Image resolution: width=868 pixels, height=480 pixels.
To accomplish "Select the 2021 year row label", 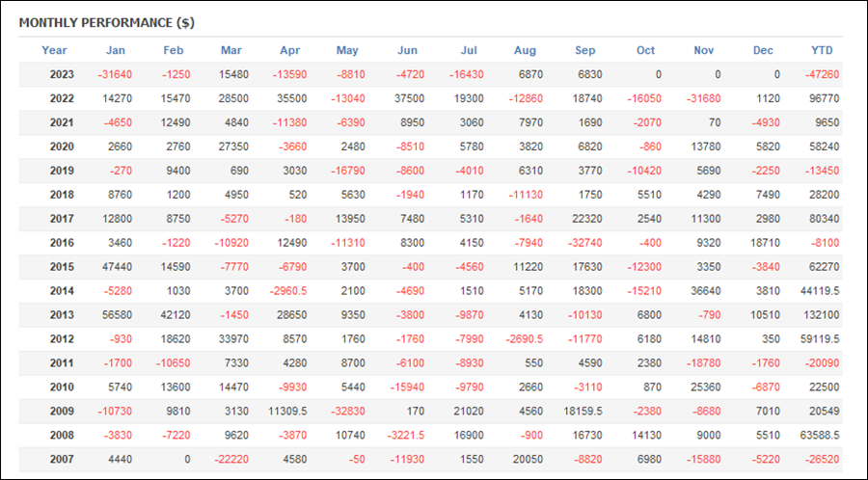I will [62, 122].
